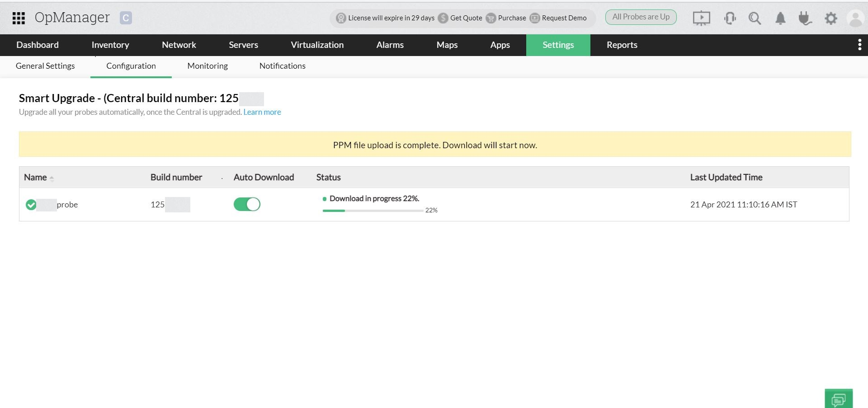Click the apps grid icon beside OpManager

click(x=19, y=18)
